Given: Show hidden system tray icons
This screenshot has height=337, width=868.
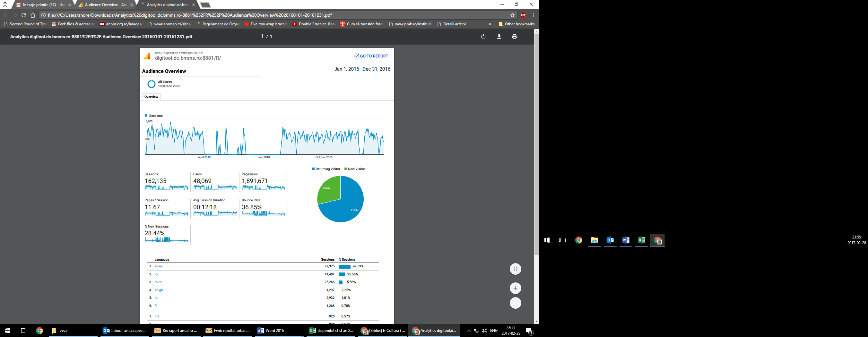Looking at the screenshot, I should (x=469, y=331).
